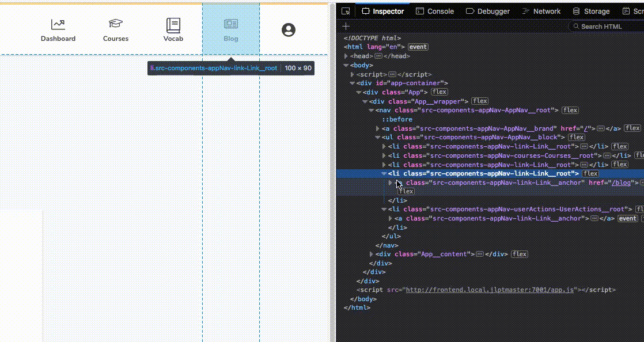Toggle flex badge on AppNav__brand anchor
The image size is (644, 342).
pos(632,128)
